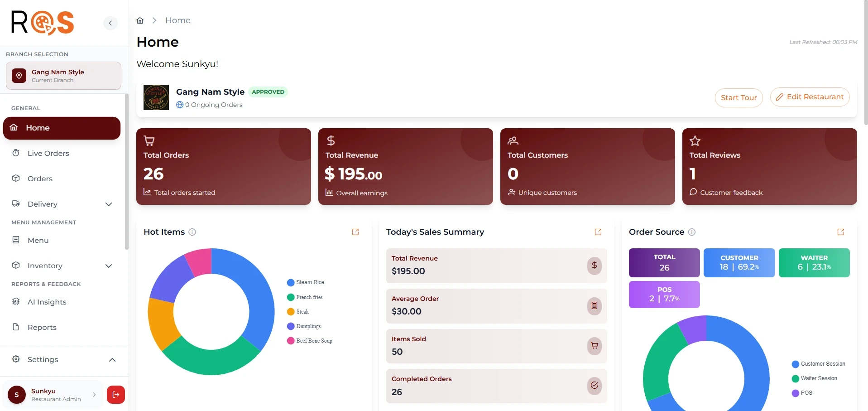This screenshot has height=411, width=868.
Task: Select the WAITER order source tile
Action: (814, 263)
